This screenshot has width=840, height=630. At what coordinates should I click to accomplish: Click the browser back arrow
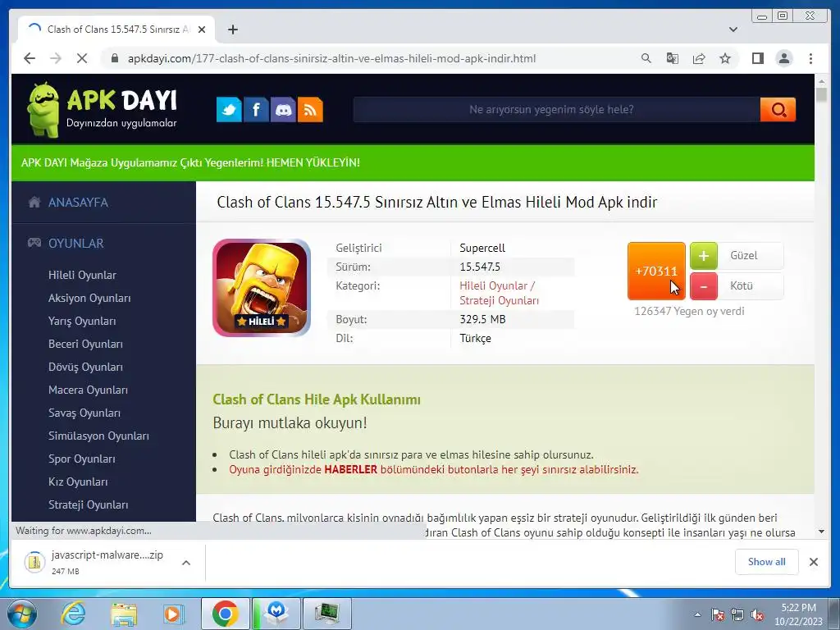tap(30, 58)
